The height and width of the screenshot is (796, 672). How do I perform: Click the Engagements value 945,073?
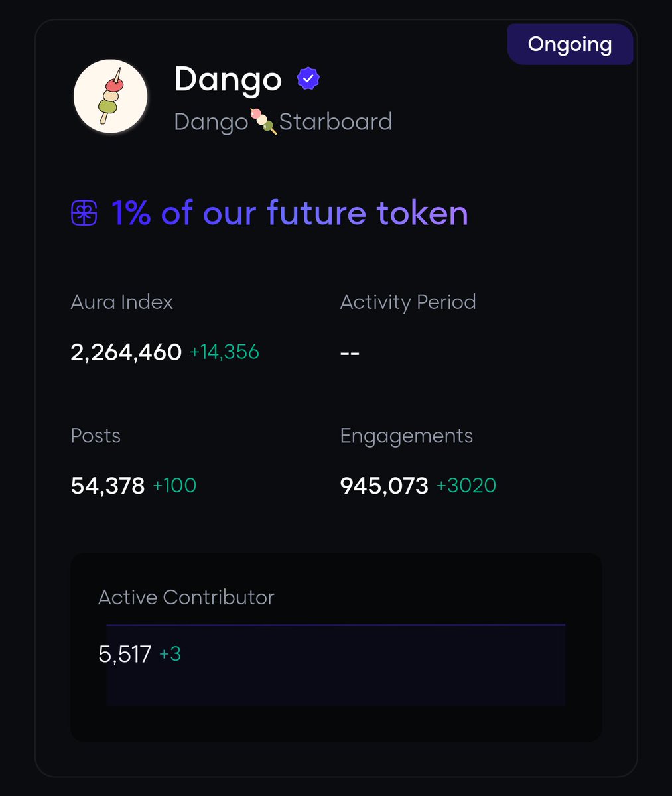tap(384, 486)
